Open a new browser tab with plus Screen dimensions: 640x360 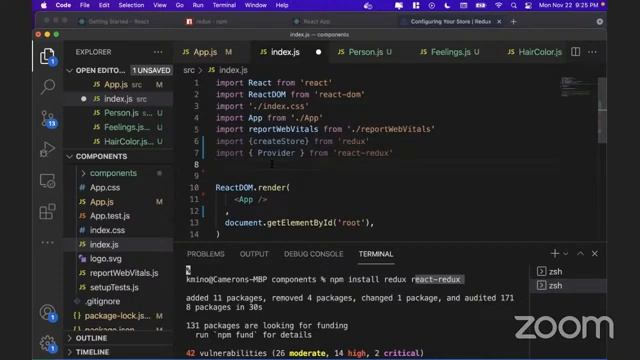point(513,22)
